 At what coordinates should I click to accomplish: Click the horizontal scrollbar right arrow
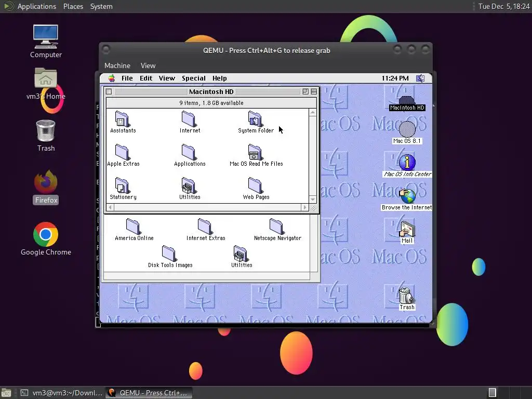pyautogui.click(x=304, y=207)
